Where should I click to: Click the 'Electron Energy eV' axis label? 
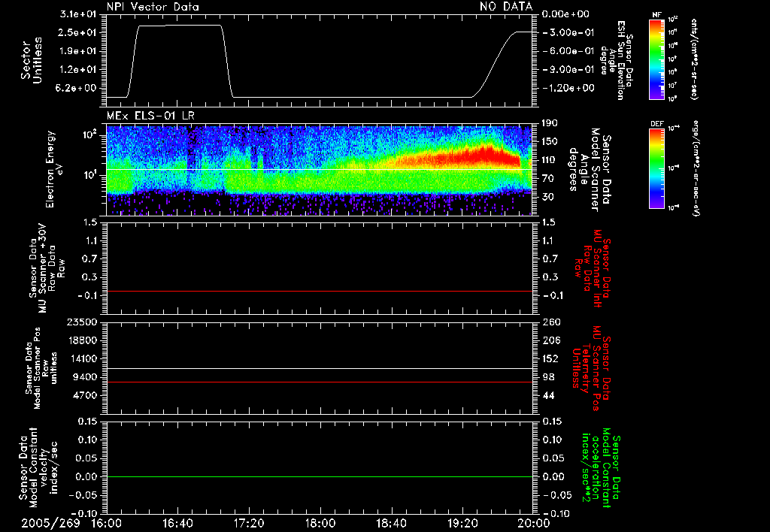56,169
